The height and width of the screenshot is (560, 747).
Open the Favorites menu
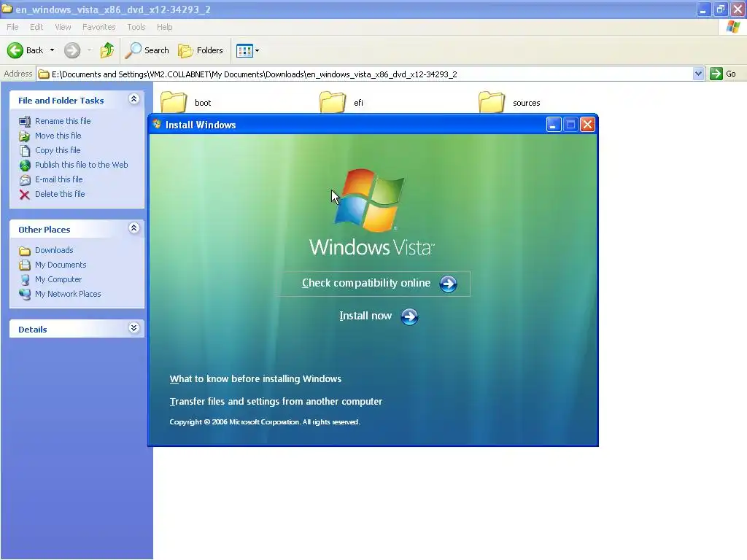point(98,27)
